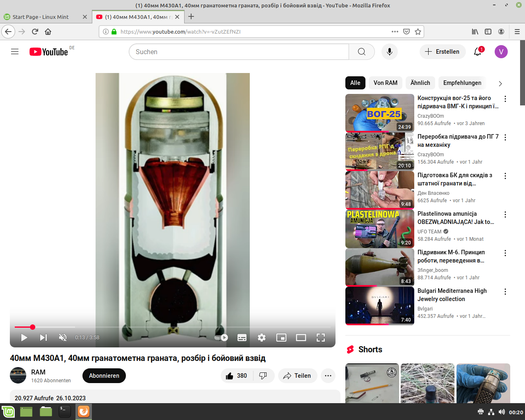Bookmark this page with the star
The width and height of the screenshot is (525, 420).
pyautogui.click(x=418, y=32)
